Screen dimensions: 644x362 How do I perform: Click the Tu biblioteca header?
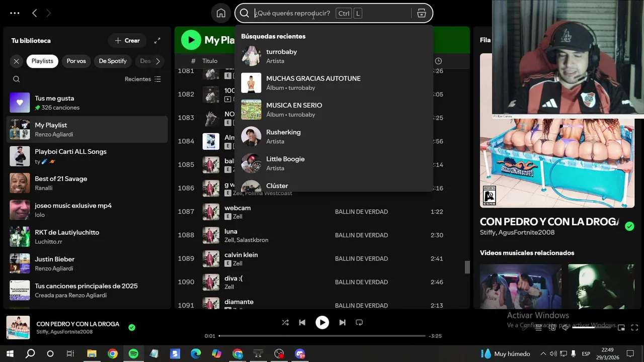point(31,41)
